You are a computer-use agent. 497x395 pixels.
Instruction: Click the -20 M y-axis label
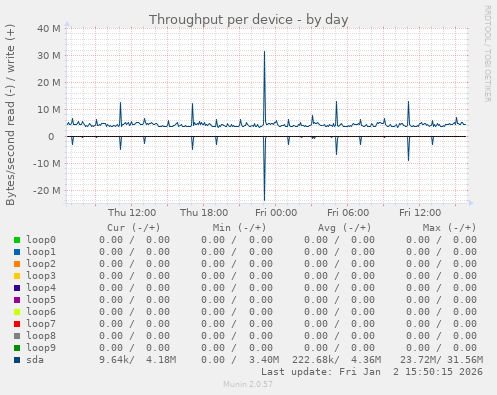[x=47, y=191]
